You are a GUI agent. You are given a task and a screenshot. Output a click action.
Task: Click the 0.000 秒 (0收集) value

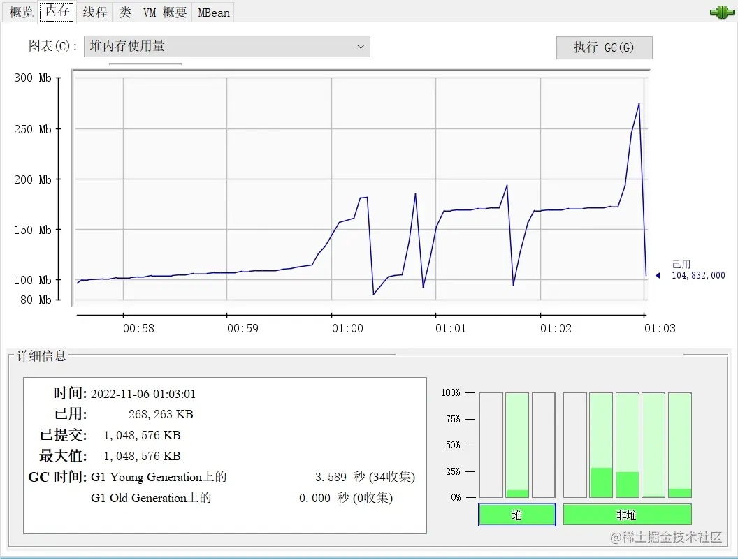[x=346, y=498]
